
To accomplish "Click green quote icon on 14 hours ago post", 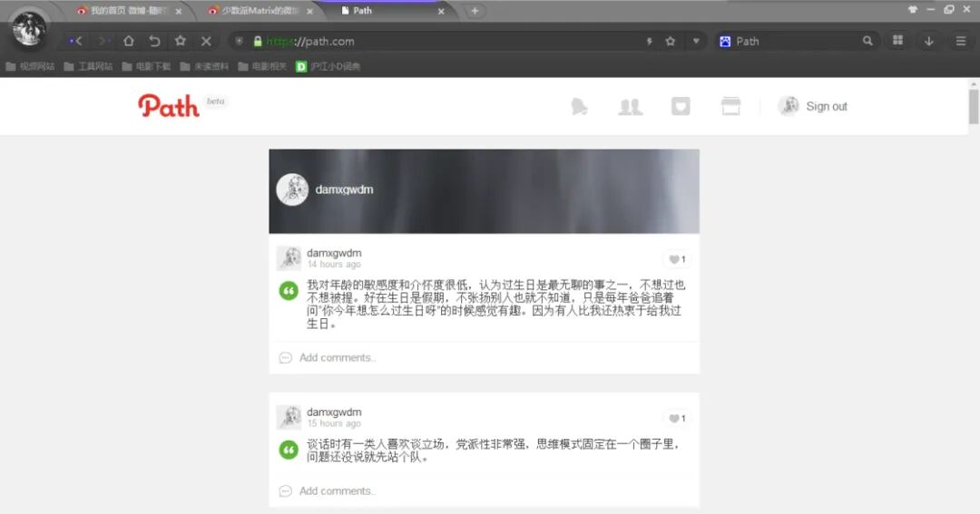I will 289,291.
